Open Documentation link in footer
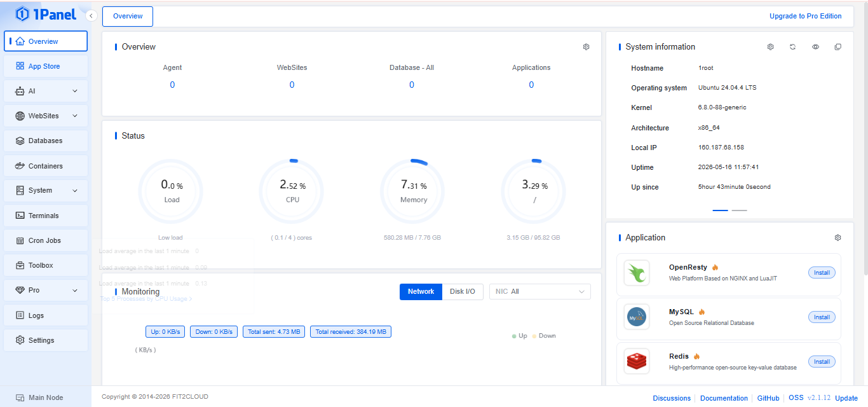Image resolution: width=868 pixels, height=407 pixels. (724, 398)
